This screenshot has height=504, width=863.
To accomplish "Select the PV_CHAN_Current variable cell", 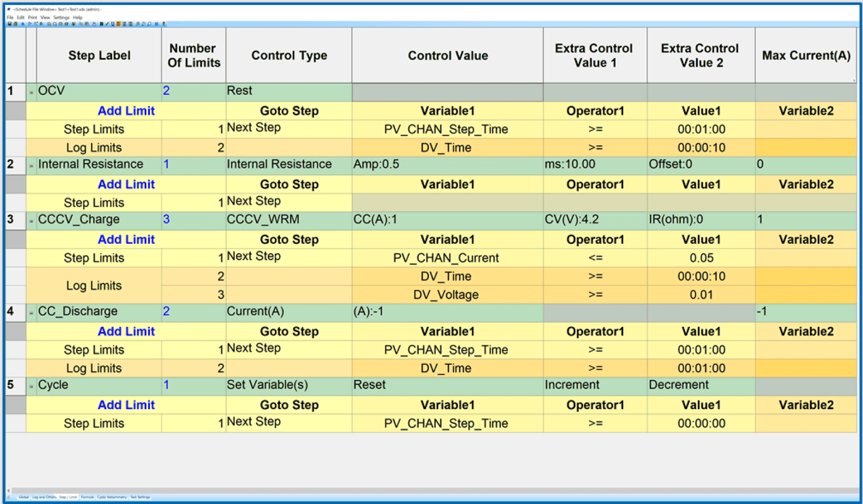I will click(447, 258).
